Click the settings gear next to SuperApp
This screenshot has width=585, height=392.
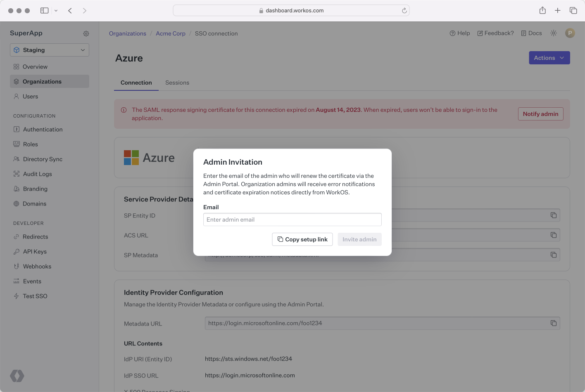[x=86, y=33]
